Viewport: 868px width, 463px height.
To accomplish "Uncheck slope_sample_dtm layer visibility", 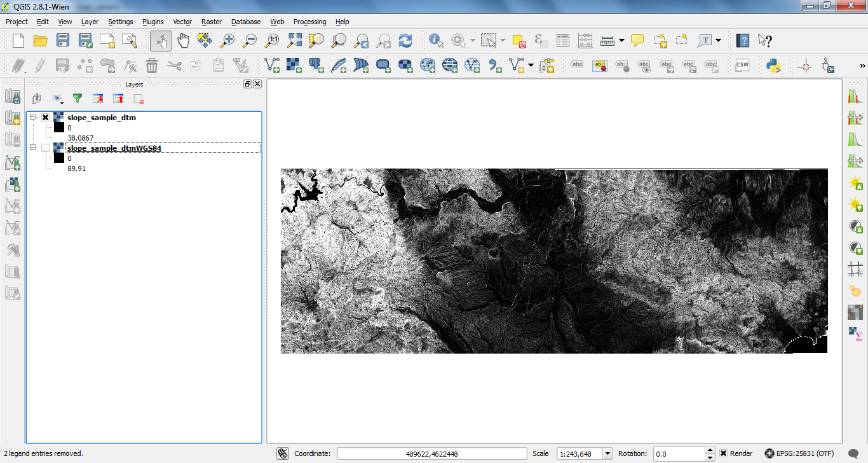I will click(45, 118).
